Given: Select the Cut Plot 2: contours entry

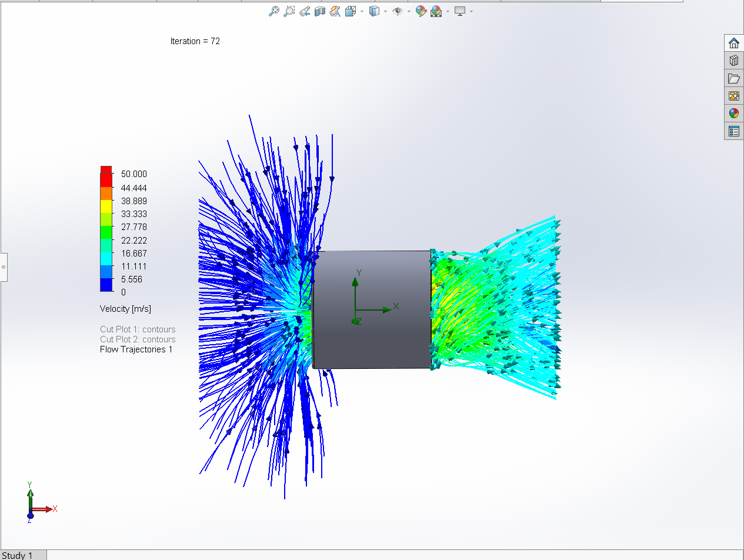Looking at the screenshot, I should pyautogui.click(x=138, y=339).
